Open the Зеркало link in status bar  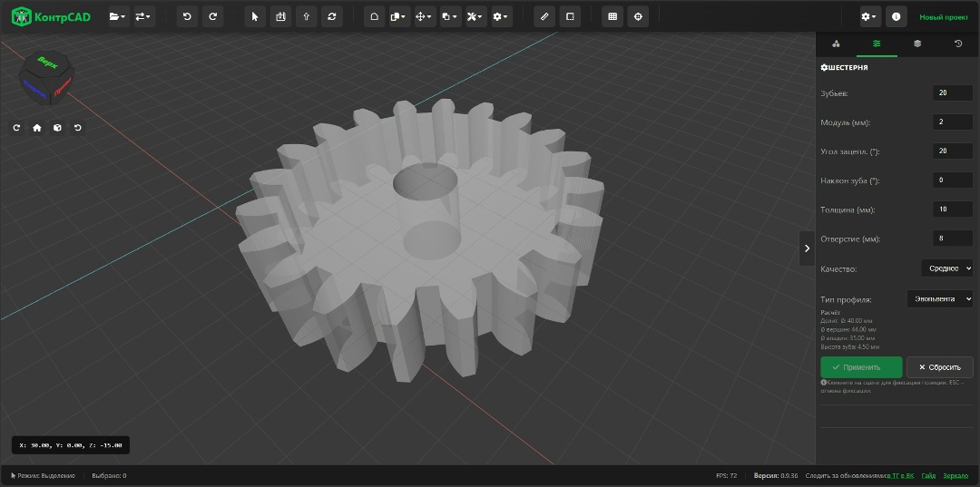(x=955, y=476)
